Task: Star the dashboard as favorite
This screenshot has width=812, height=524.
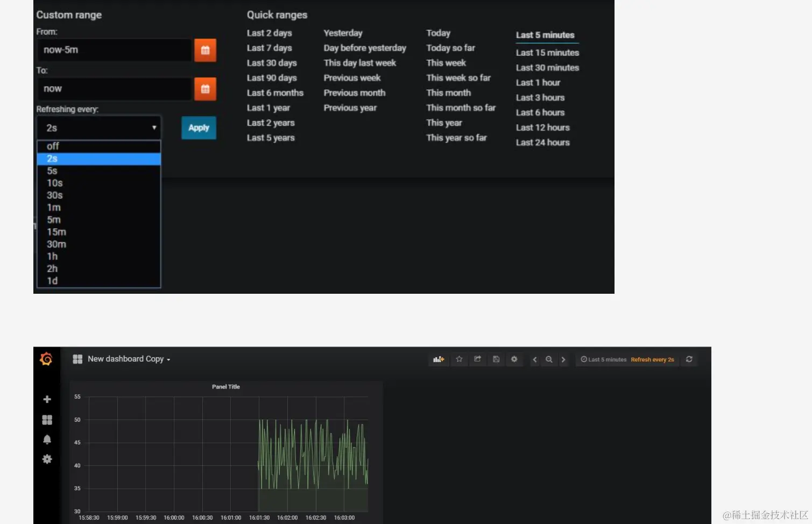Action: coord(459,359)
